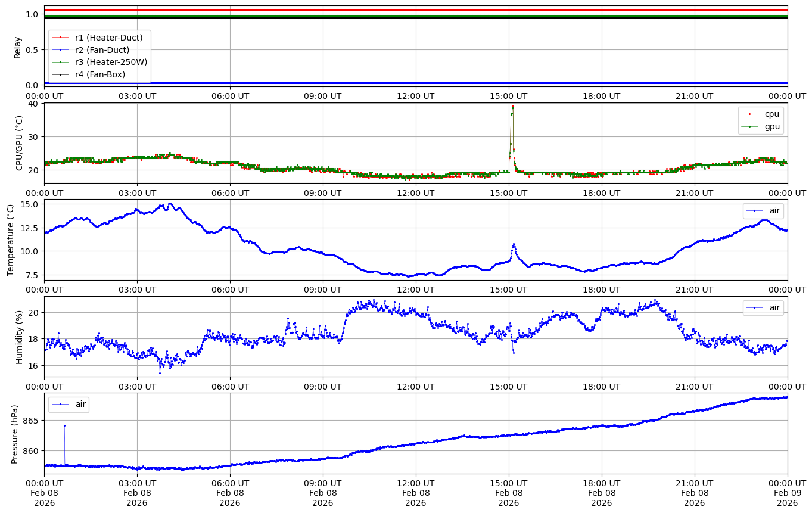Click the 12:00 UT tick on Pressure axis
Screen dimensions: 812x513
tap(415, 483)
